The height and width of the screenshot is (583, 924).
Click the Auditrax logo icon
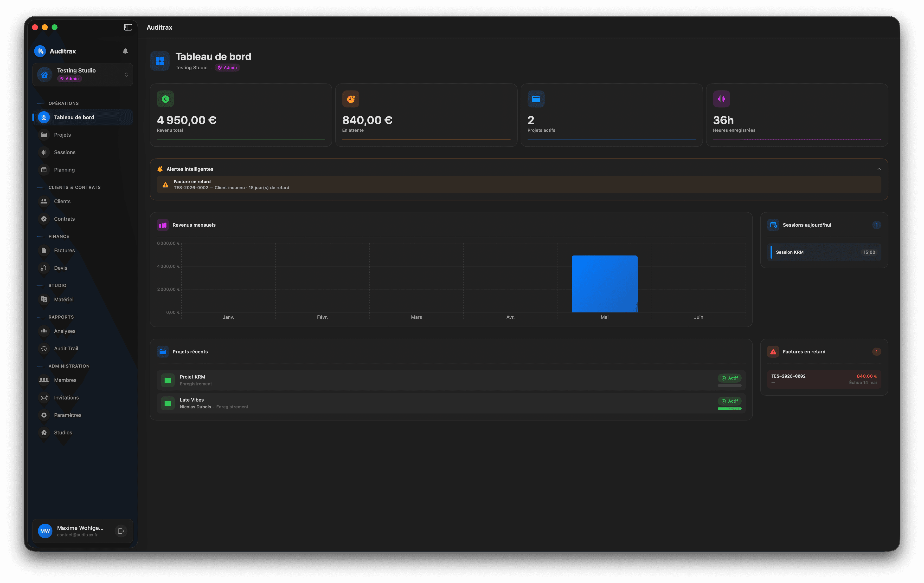(40, 51)
